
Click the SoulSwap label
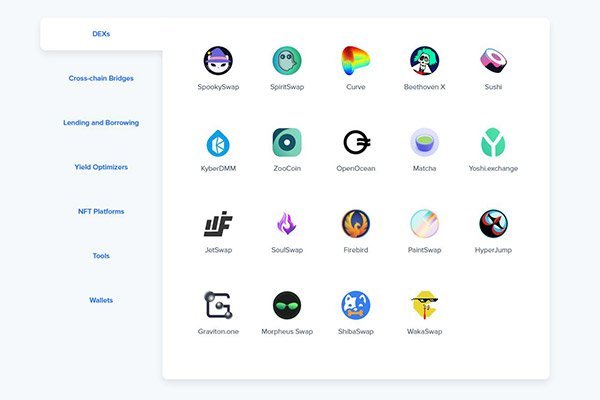coord(287,250)
